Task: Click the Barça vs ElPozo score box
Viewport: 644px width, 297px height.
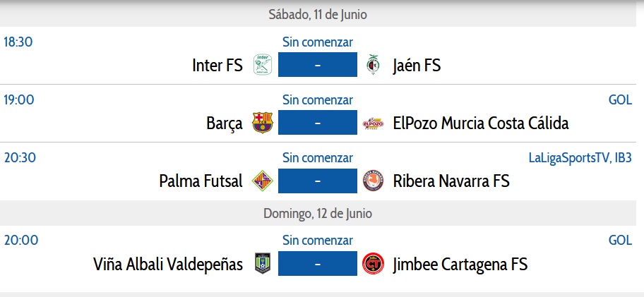Action: point(318,123)
